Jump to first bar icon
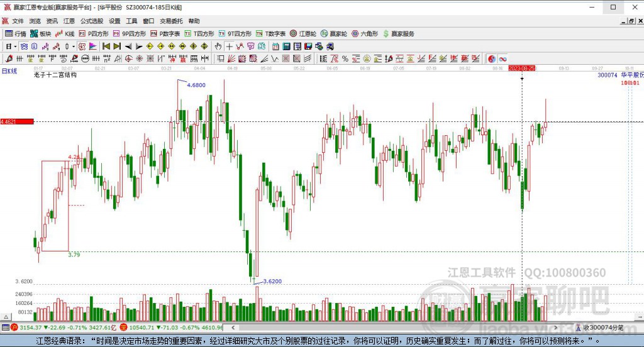The height and width of the screenshot is (347, 644). click(x=106, y=47)
